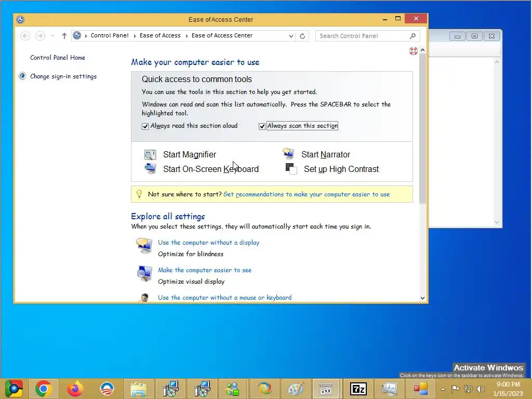Click the forward navigation arrow
Viewport: 532px width, 399px height.
(x=40, y=36)
